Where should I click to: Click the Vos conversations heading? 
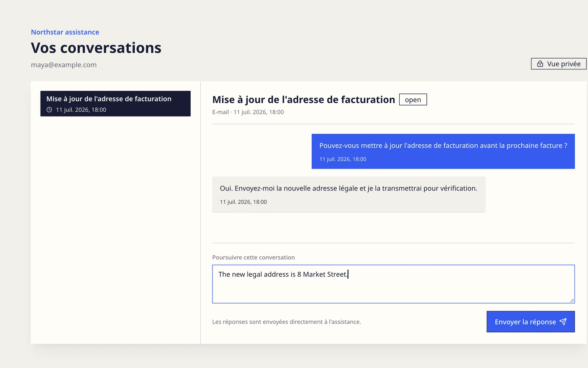click(x=96, y=48)
